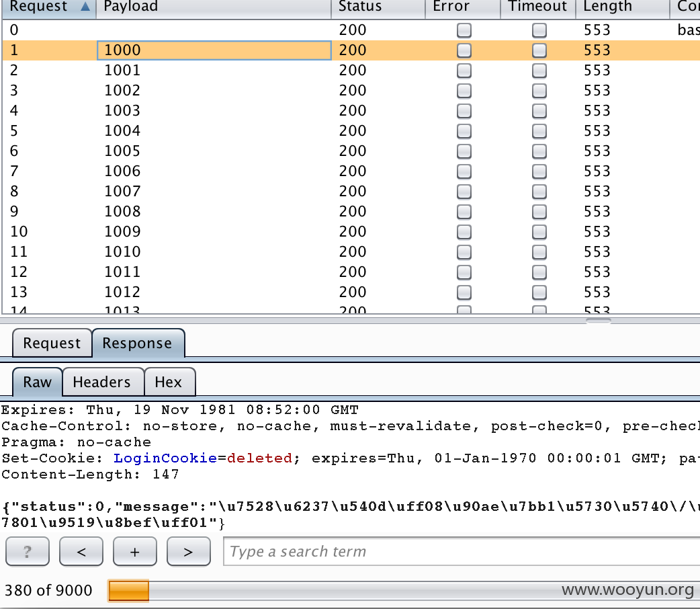Screen dimensions: 700x609
Task: Toggle Error checkbox for payload 1007
Action: point(464,192)
